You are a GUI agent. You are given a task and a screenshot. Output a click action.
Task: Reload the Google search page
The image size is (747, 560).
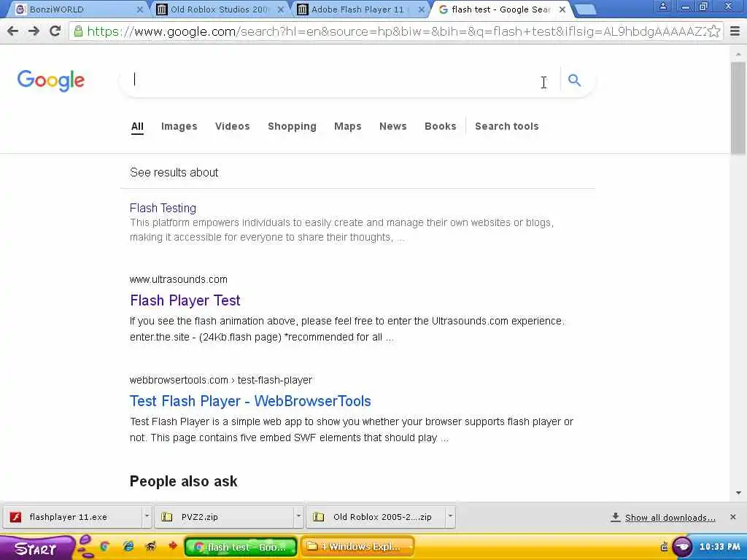click(x=55, y=31)
